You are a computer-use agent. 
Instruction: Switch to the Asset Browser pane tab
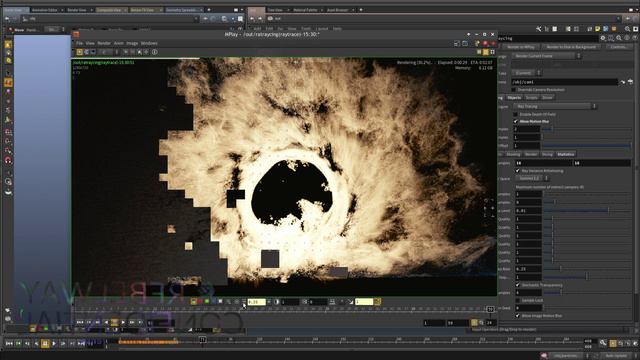338,10
